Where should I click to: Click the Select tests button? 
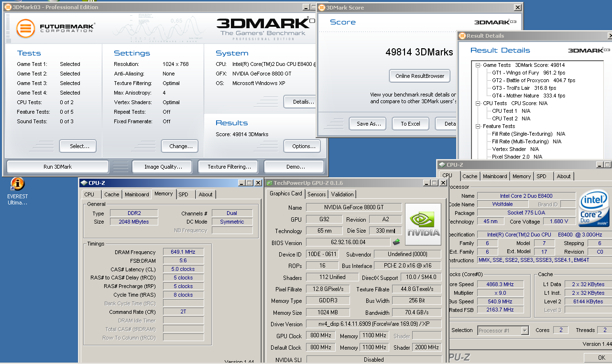(x=78, y=146)
